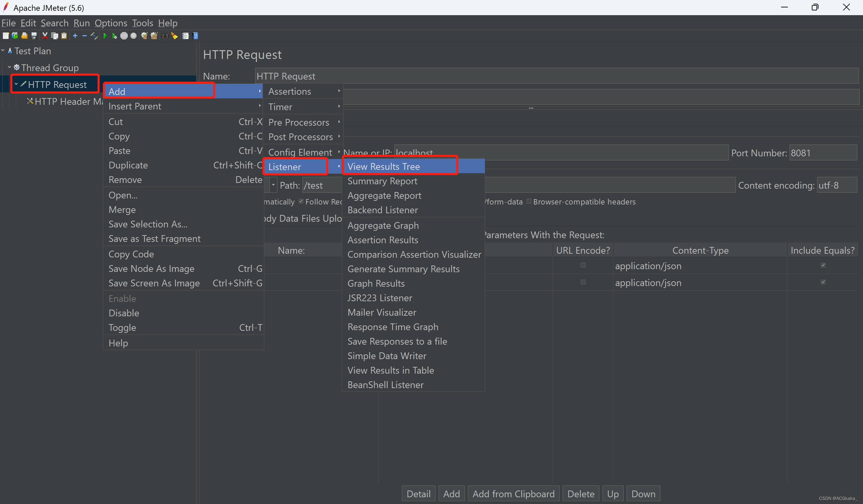The width and height of the screenshot is (863, 504).
Task: Click the Path input field
Action: [x=519, y=185]
